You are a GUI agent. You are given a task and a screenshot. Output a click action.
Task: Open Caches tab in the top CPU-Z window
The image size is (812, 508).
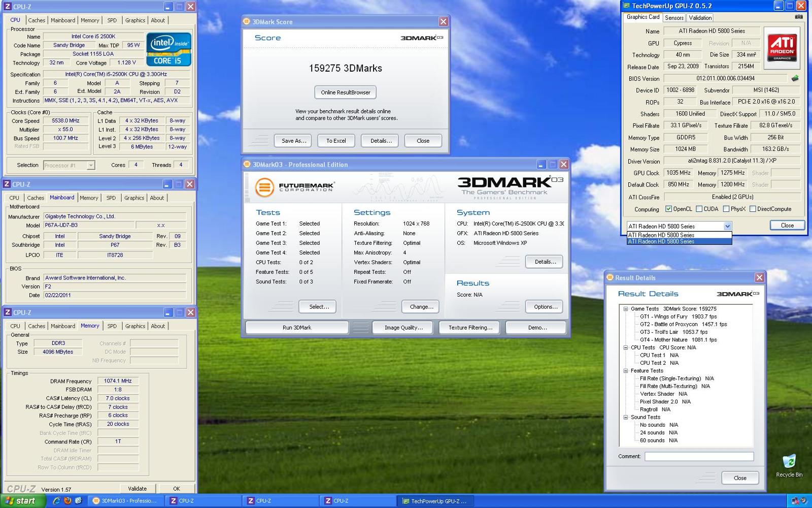[x=37, y=20]
